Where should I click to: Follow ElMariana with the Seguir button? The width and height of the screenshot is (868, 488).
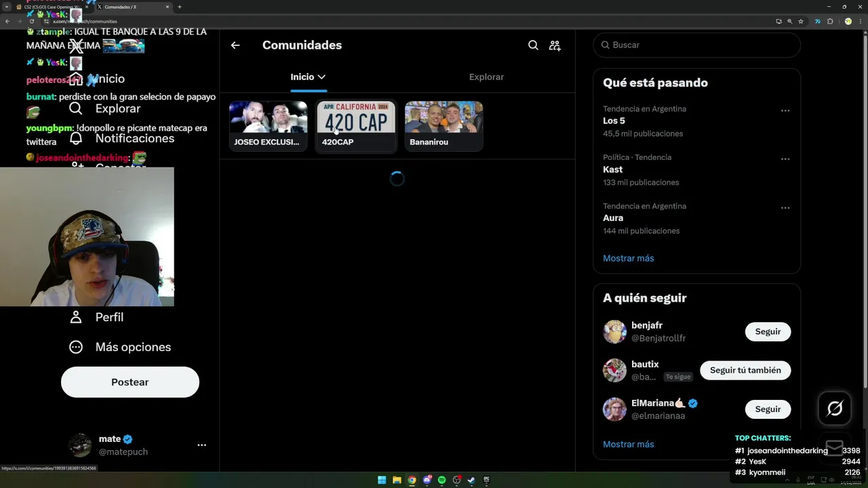click(x=768, y=409)
